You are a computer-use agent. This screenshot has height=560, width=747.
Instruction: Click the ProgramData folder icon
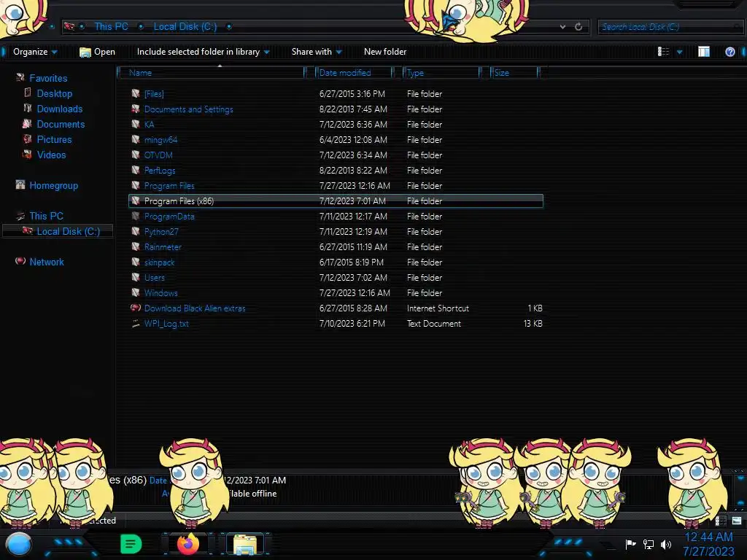click(x=136, y=216)
